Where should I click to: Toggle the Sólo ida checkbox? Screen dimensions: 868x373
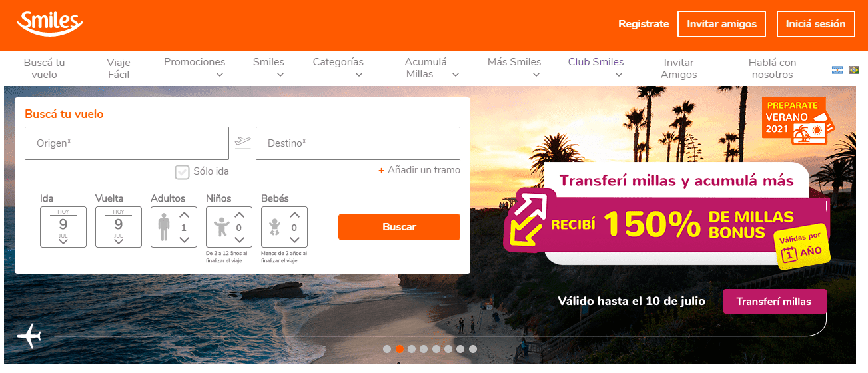[183, 172]
